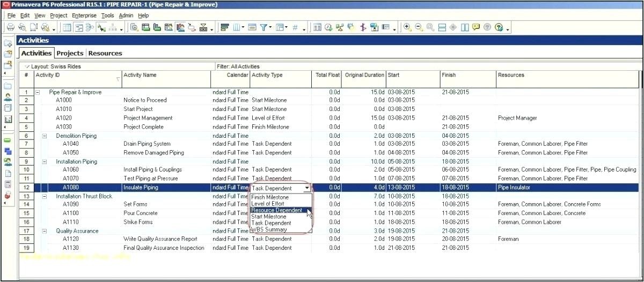Screen dimensions: 644x282
Task: Click the Help question mark icon
Action: (499, 27)
